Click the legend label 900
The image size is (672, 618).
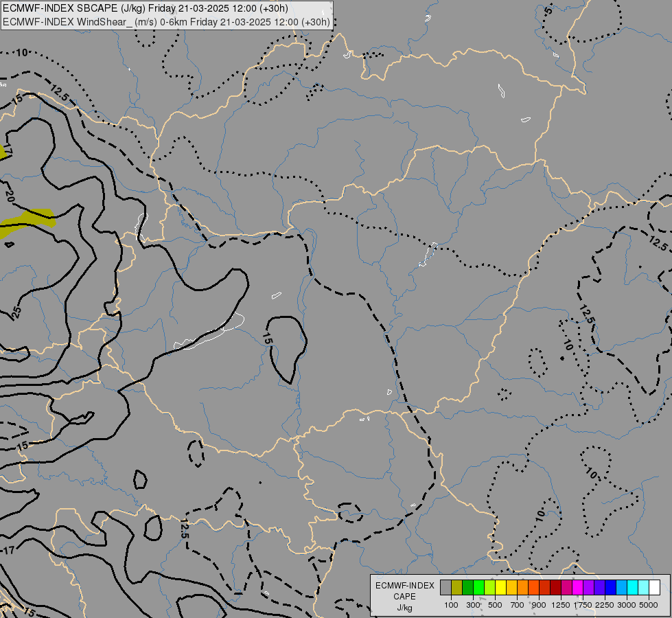[539, 605]
